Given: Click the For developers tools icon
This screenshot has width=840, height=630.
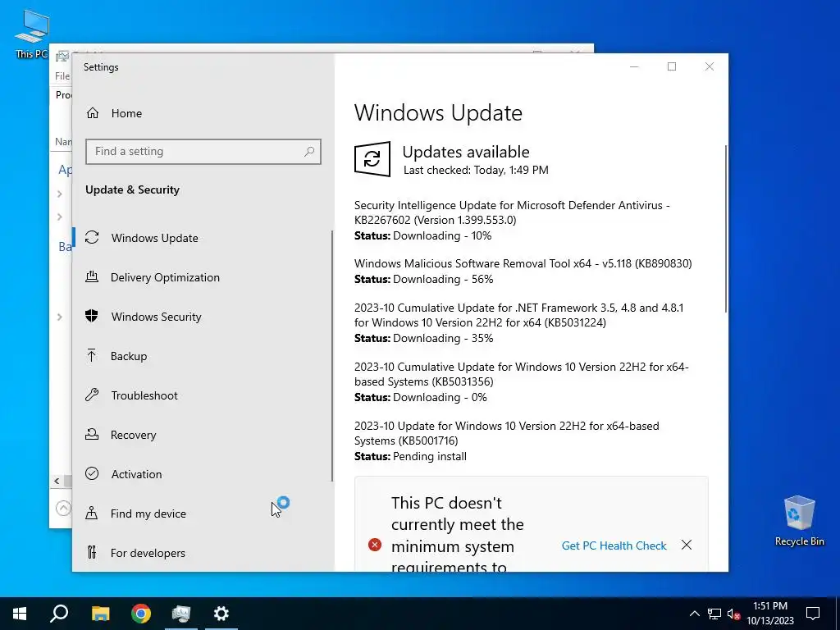Looking at the screenshot, I should [x=92, y=552].
